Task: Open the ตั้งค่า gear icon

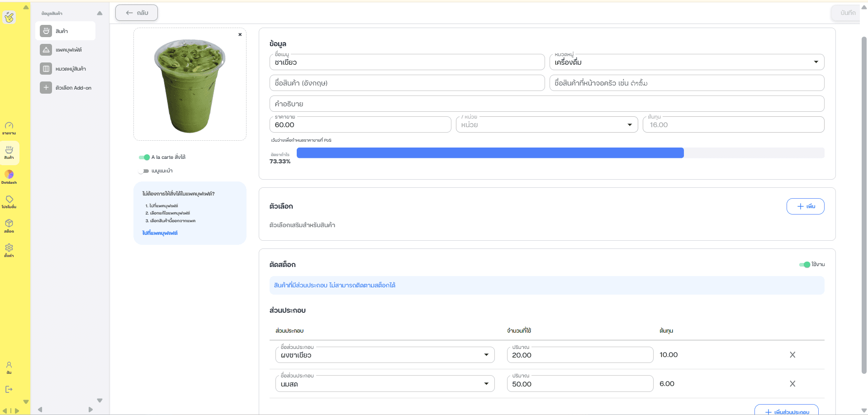Action: (x=9, y=250)
